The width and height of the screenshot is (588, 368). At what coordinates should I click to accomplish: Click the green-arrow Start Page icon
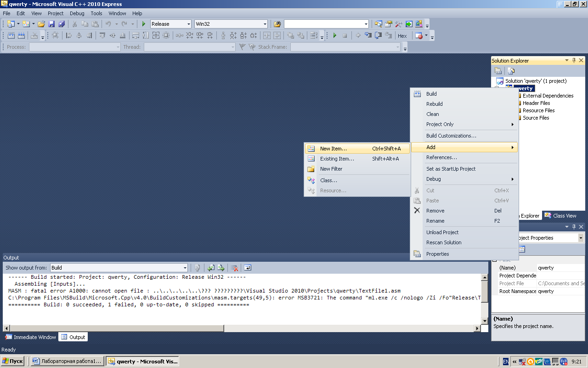409,24
